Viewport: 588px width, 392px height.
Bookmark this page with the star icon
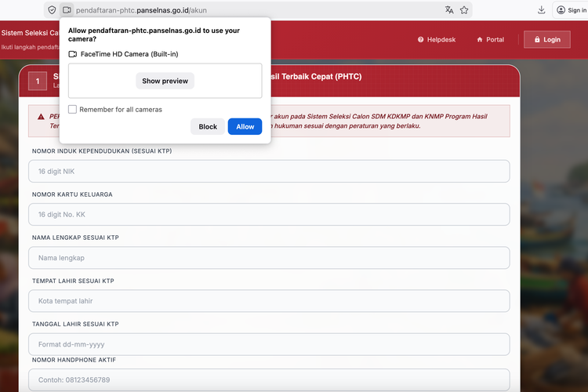(464, 10)
